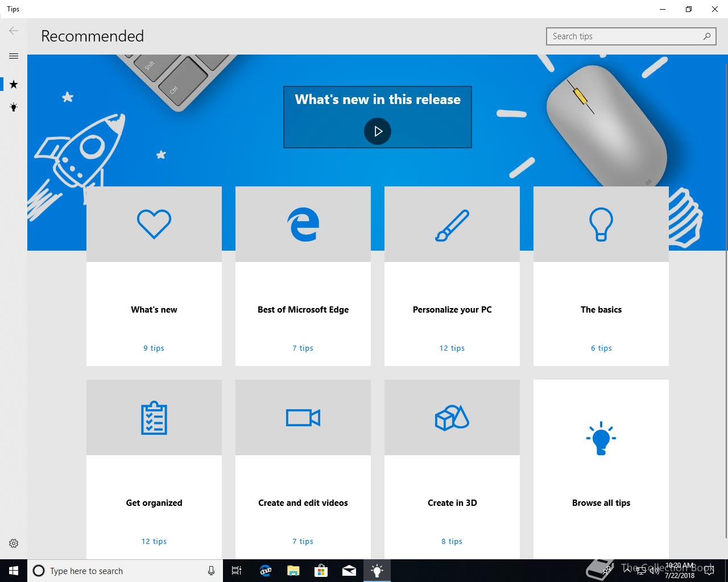Click 8 tips link under Create in 3D
Image resolution: width=728 pixels, height=582 pixels.
pos(452,542)
